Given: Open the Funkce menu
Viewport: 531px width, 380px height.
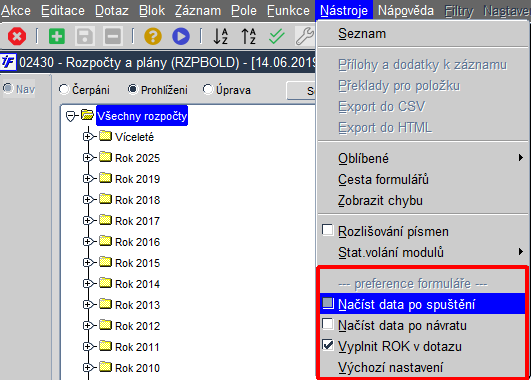Looking at the screenshot, I should (x=288, y=10).
